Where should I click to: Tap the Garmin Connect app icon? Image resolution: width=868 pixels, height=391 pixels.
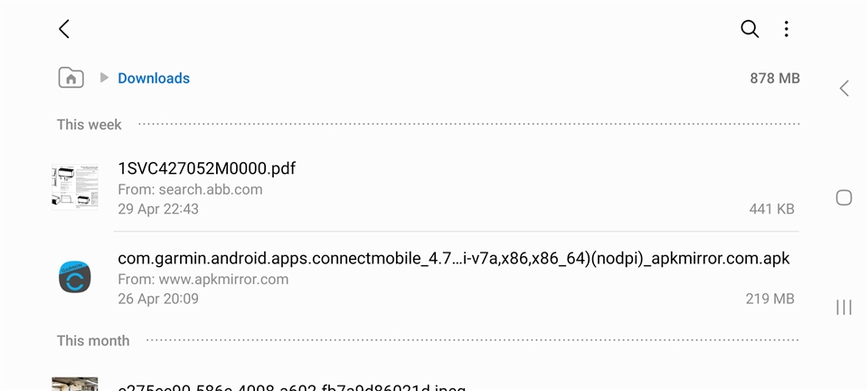point(75,276)
